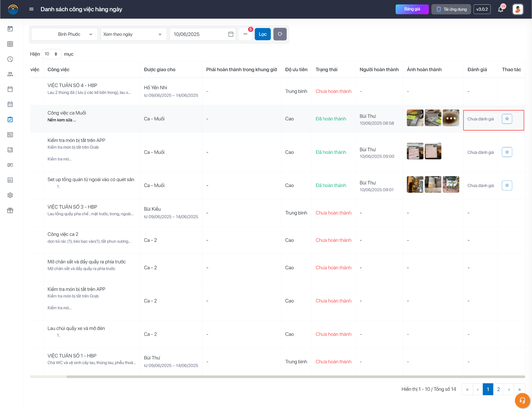This screenshot has width=532, height=410.
Task: Expand the Xem theo ngày dropdown
Action: (134, 34)
